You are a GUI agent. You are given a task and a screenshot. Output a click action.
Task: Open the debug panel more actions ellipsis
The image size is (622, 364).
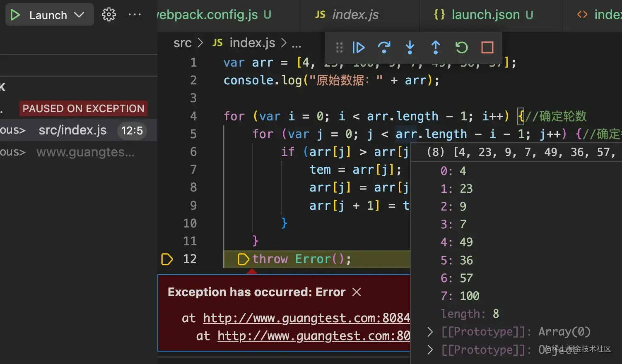(x=135, y=15)
